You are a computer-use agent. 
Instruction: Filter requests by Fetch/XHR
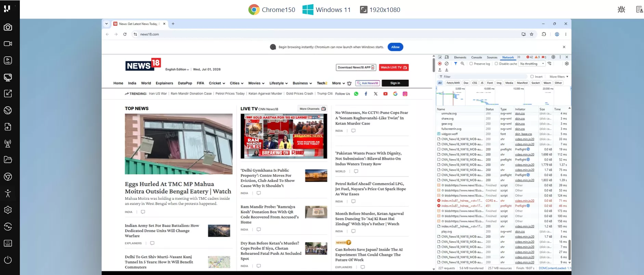tap(453, 83)
